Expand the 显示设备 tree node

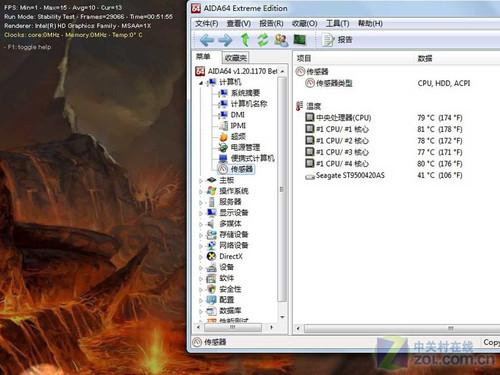click(201, 213)
